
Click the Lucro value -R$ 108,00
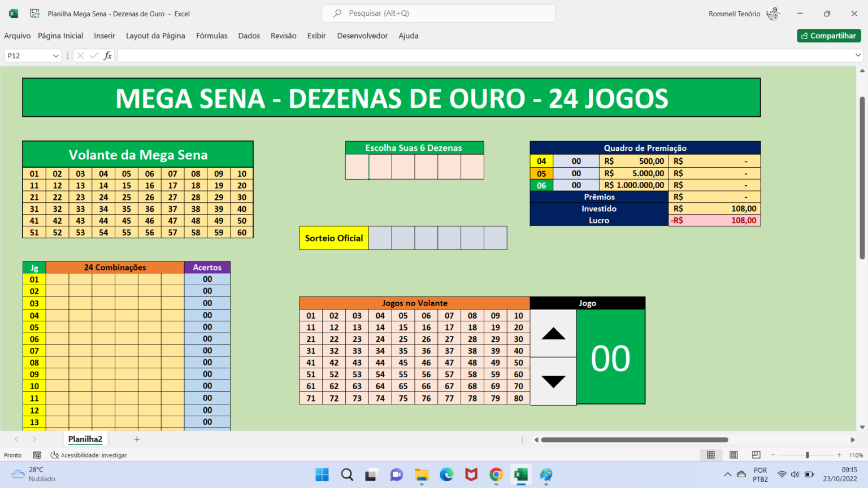714,220
